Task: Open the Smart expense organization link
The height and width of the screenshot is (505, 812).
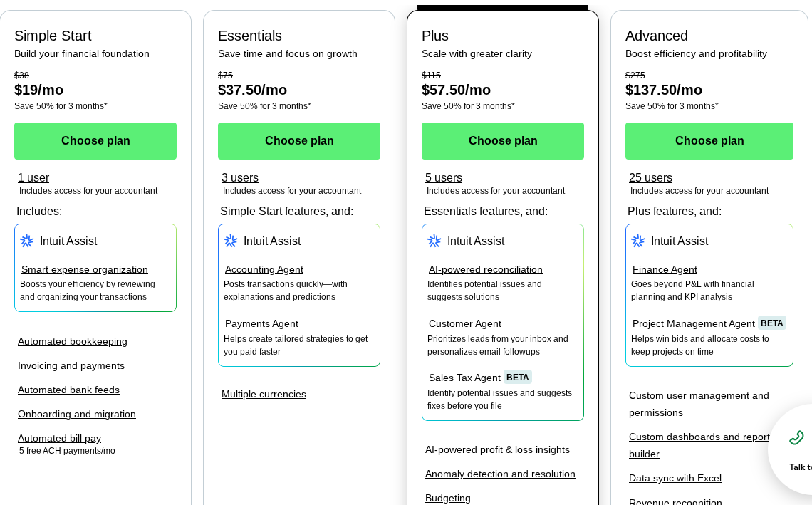Action: [84, 269]
